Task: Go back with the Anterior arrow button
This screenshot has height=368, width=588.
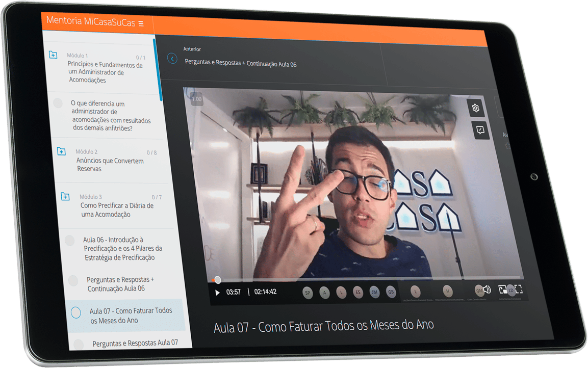Action: 172,59
